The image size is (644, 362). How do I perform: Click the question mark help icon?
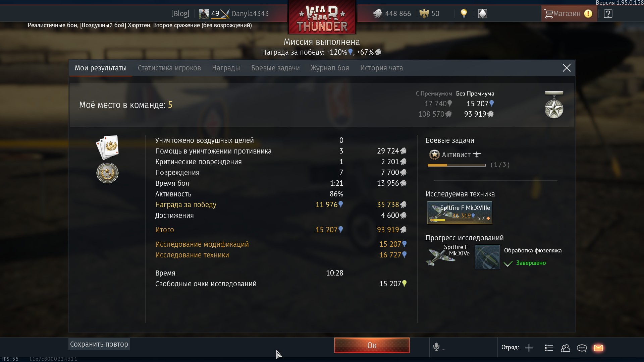click(x=608, y=14)
